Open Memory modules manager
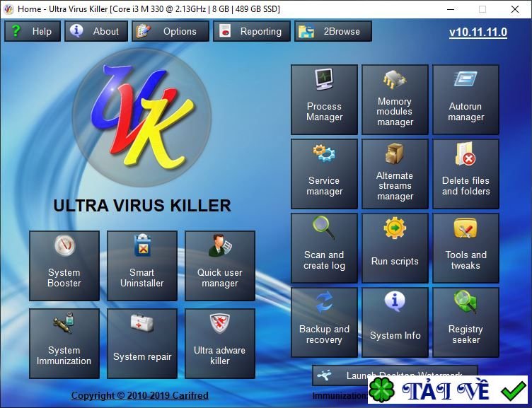Screen dimensions: 532x408 395,100
